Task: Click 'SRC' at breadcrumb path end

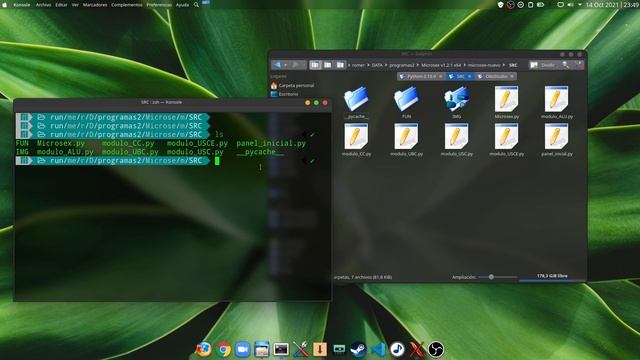Action: pos(513,65)
